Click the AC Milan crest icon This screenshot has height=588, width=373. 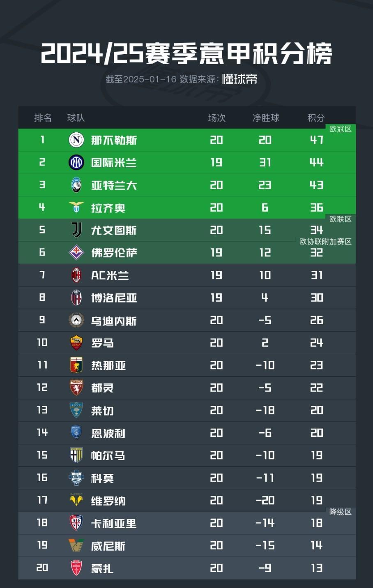(76, 275)
